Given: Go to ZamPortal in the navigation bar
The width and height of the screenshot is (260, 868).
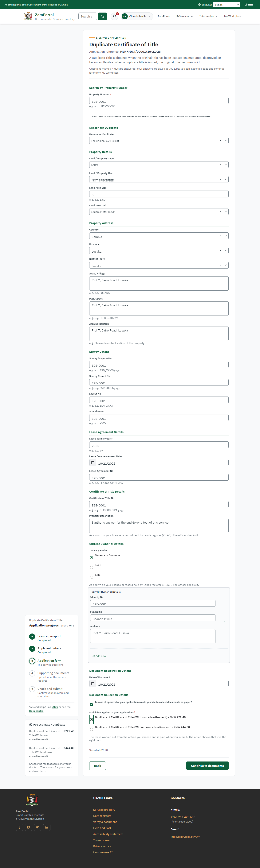Looking at the screenshot, I should 164,17.
